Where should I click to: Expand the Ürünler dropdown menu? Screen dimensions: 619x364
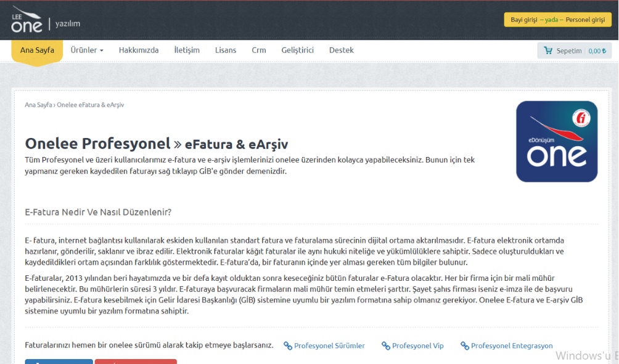(87, 51)
